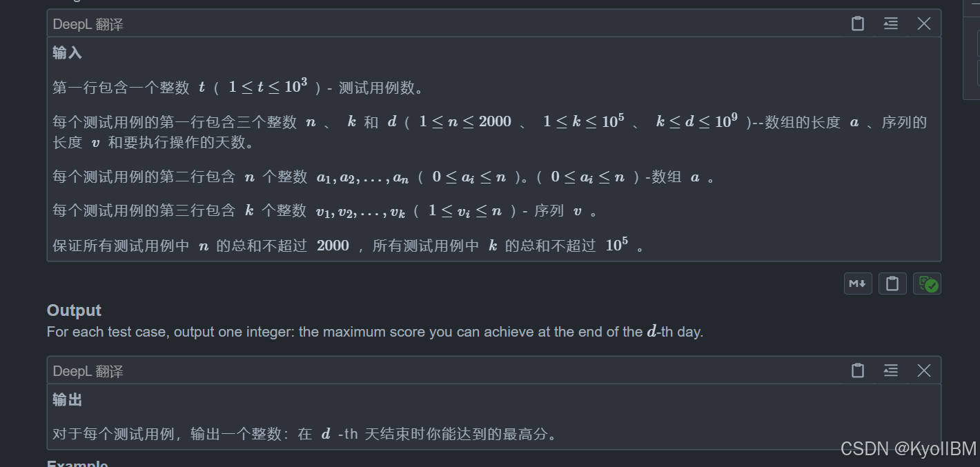The width and height of the screenshot is (980, 467).
Task: Copy the input translation to clipboard
Action: pos(858,24)
